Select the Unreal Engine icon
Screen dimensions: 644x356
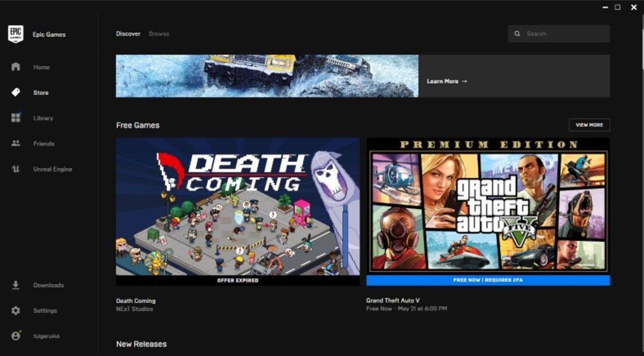[x=16, y=169]
